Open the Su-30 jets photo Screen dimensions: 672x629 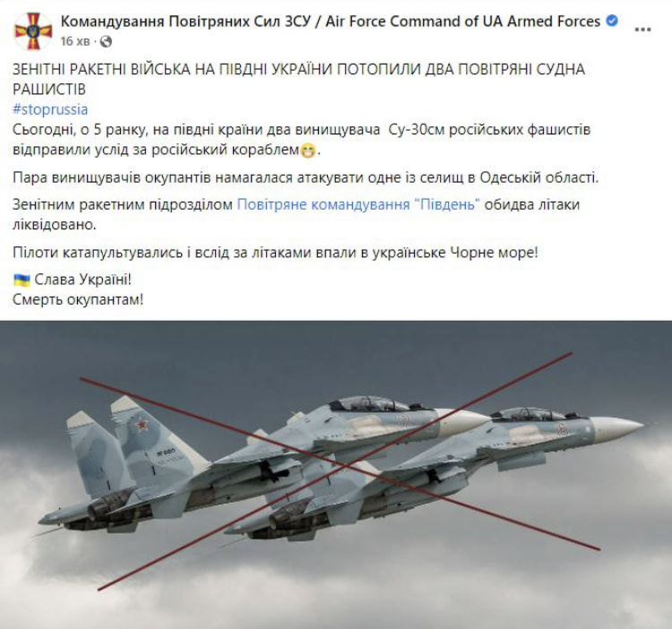(336, 475)
